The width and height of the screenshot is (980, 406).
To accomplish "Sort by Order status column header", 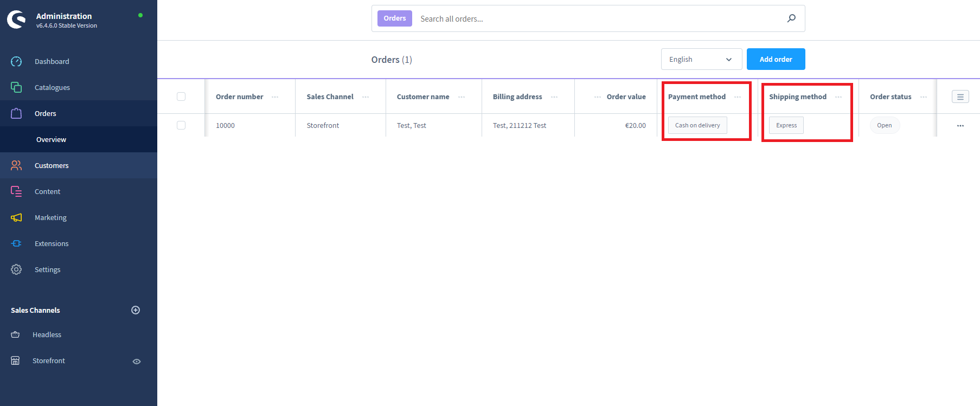I will coord(891,96).
